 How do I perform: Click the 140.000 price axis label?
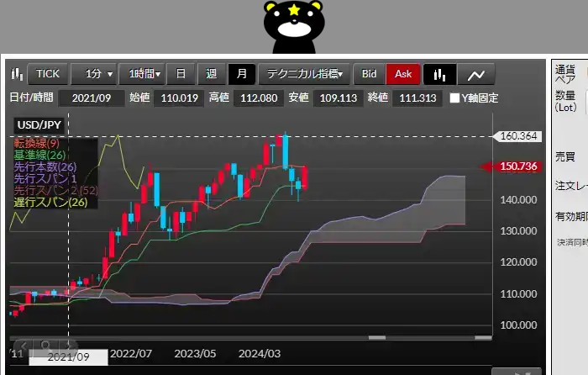click(x=518, y=200)
